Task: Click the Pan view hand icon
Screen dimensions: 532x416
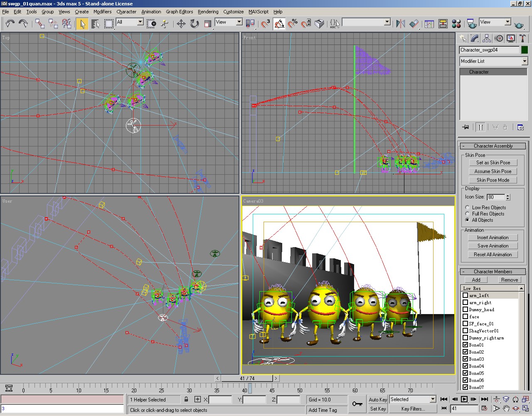Action: [506, 409]
